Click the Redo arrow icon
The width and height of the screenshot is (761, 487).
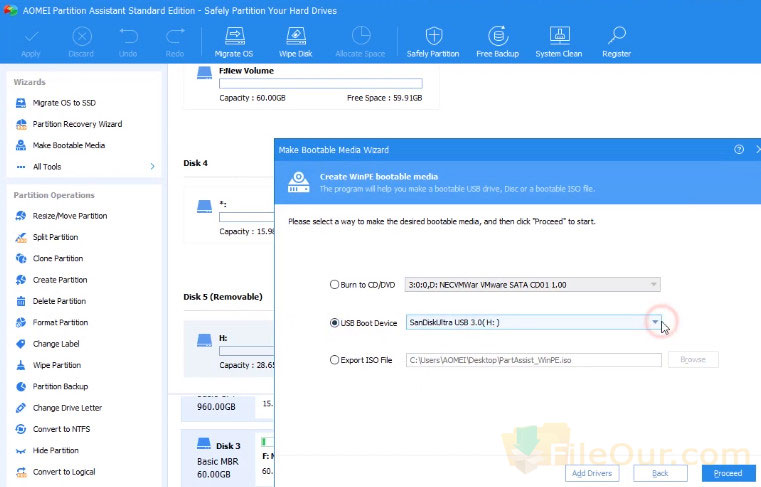175,36
